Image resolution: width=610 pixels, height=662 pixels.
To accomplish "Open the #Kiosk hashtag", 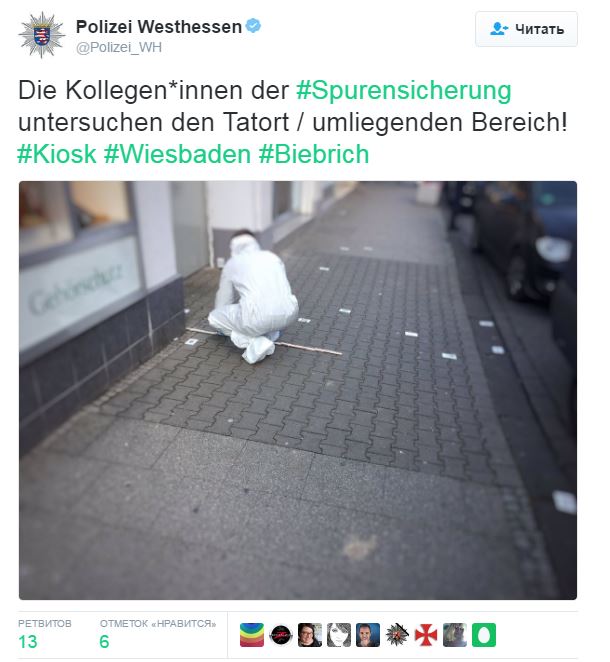I will tap(57, 154).
